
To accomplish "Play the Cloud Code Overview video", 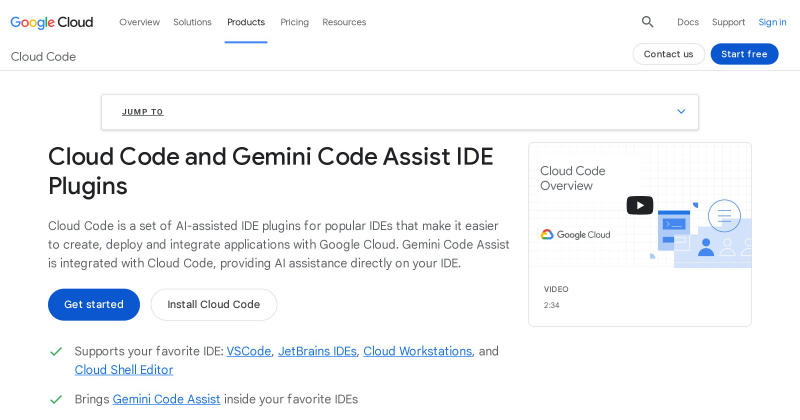I will pos(640,205).
